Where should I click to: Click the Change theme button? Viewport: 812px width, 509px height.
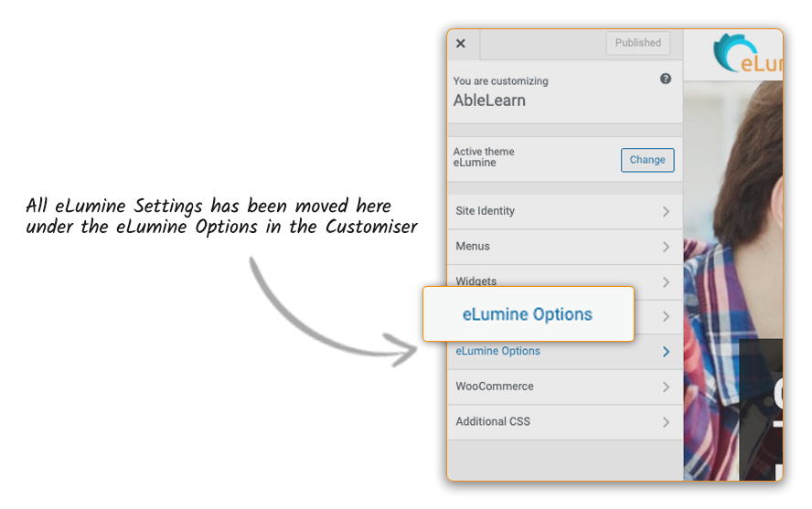647,160
